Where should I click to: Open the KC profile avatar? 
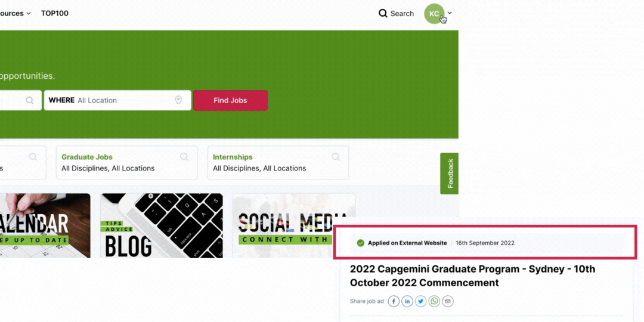click(434, 14)
